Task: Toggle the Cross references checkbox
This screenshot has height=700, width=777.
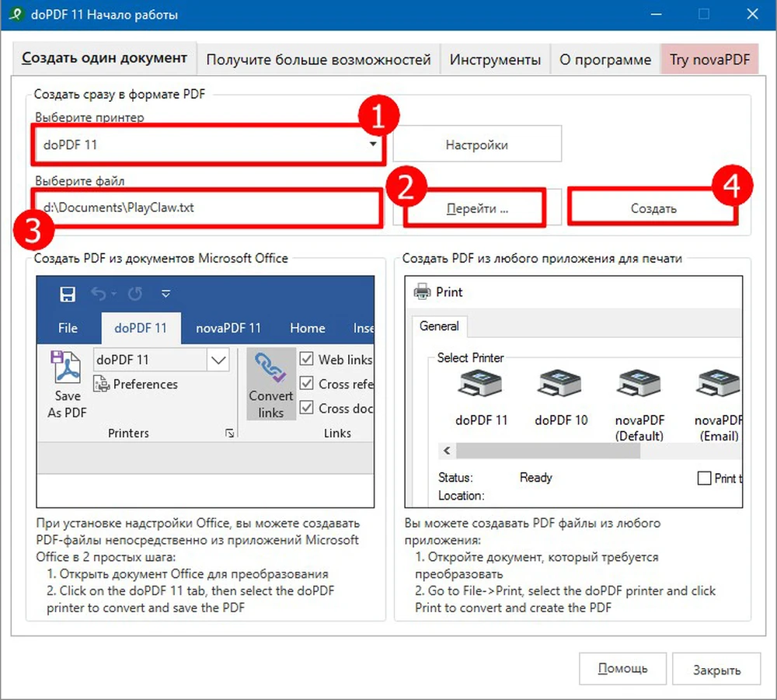Action: coord(307,384)
